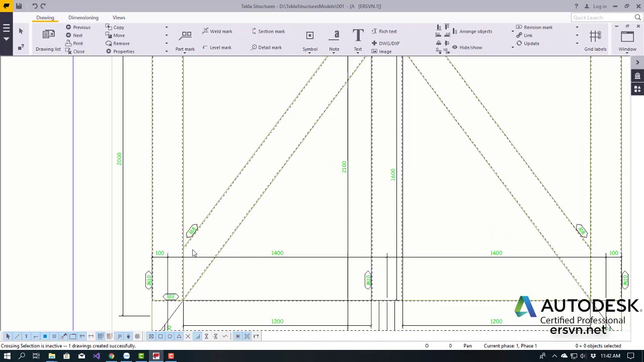
Task: Click the Grid labels tool
Action: click(595, 41)
